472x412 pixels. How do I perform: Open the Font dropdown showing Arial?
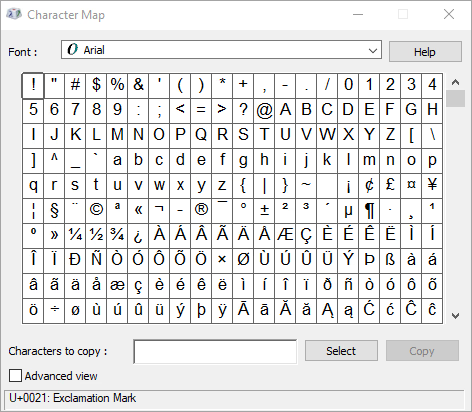pos(221,50)
